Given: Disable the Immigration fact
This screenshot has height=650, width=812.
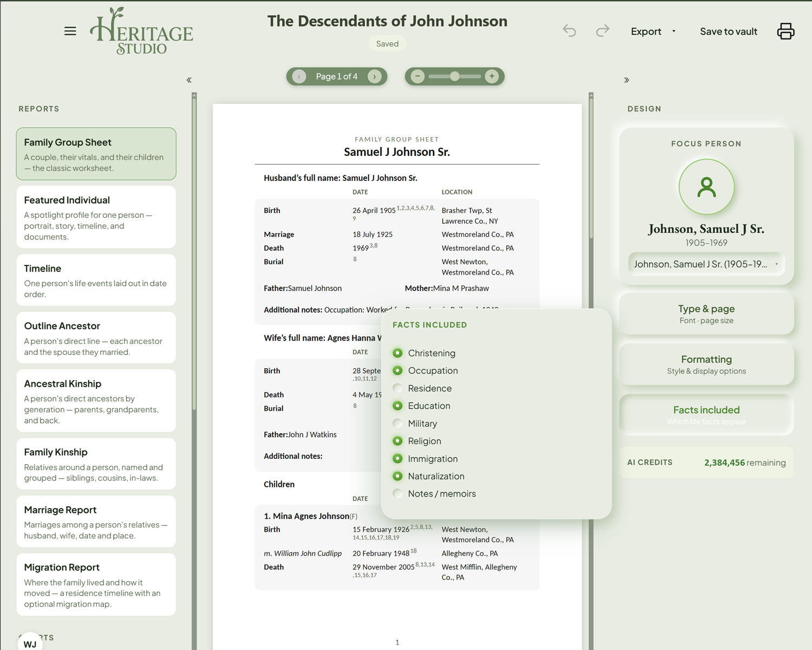Looking at the screenshot, I should click(397, 459).
